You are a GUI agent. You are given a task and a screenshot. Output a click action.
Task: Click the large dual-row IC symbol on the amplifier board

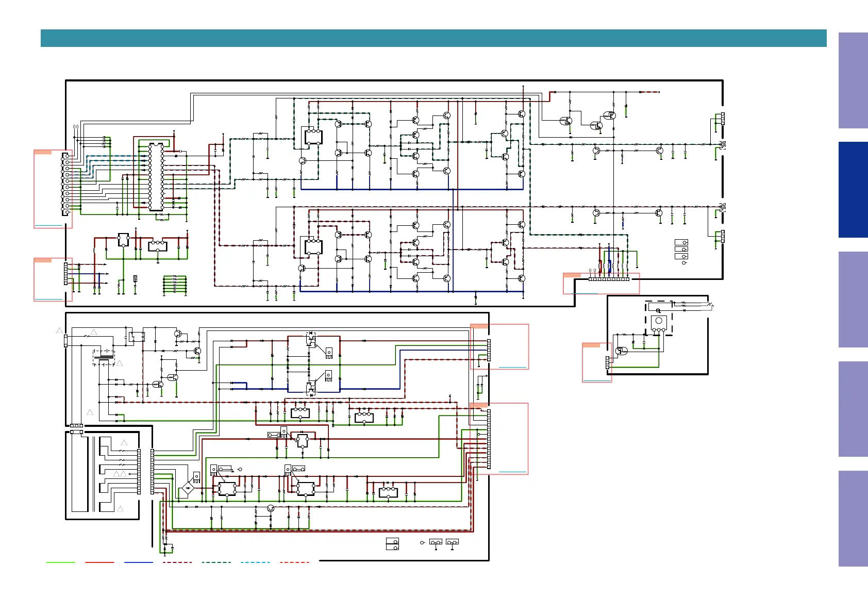[x=156, y=177]
